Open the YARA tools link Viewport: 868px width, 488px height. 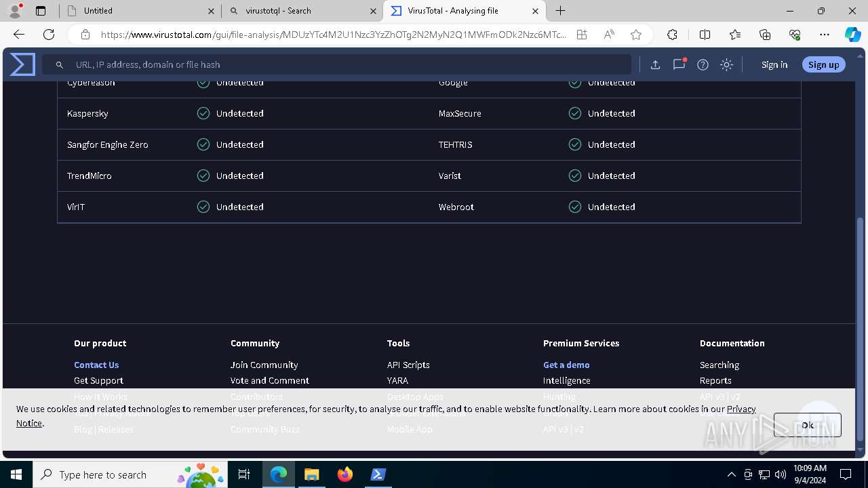pos(397,380)
